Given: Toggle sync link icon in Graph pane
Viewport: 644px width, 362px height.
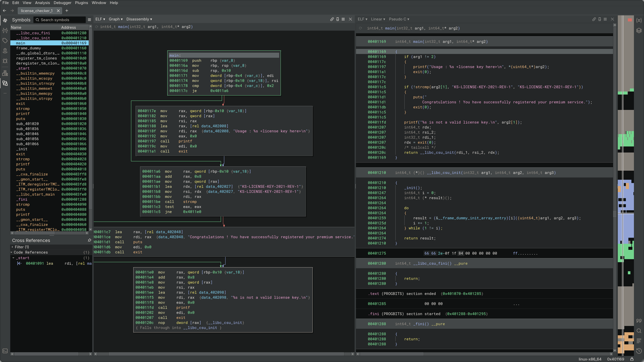Looking at the screenshot, I should 332,19.
